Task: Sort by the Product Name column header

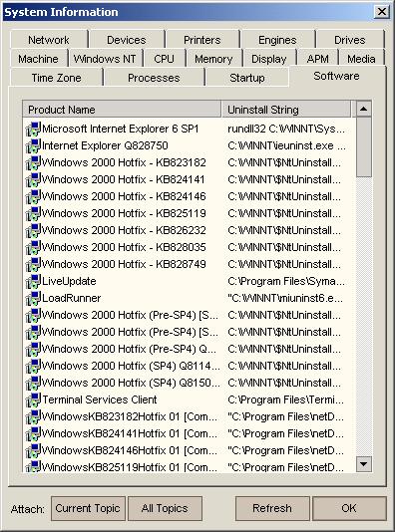Action: click(x=122, y=110)
